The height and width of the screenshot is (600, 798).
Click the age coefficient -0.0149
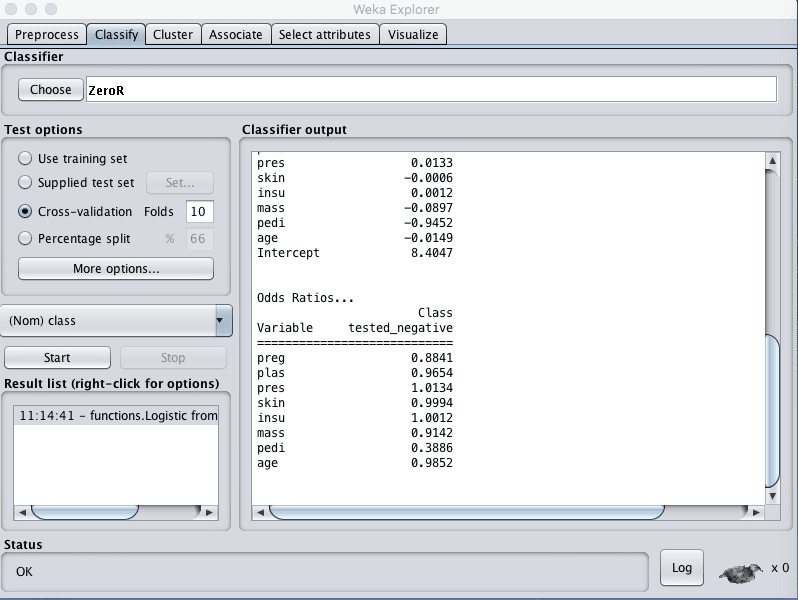428,238
